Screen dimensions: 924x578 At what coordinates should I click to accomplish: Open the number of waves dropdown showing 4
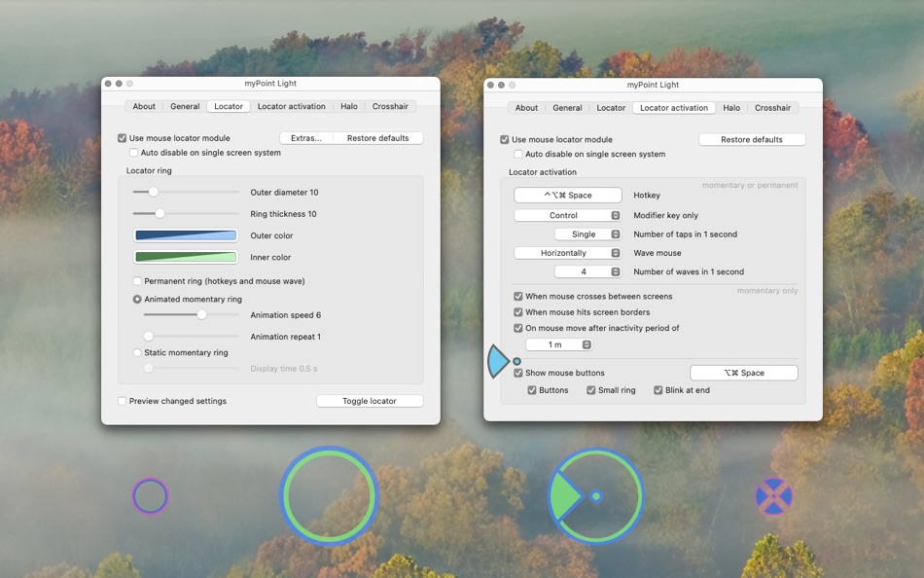point(588,271)
